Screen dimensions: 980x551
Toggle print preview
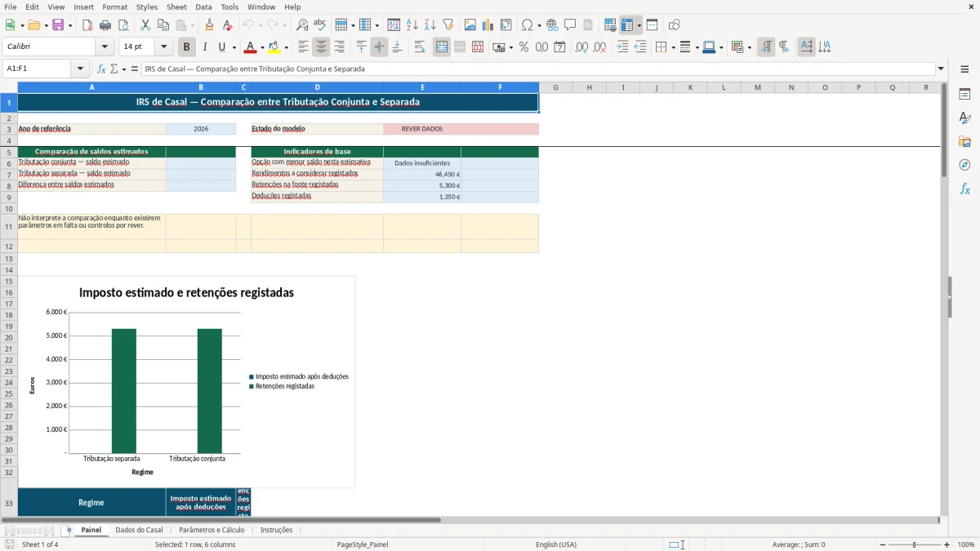[123, 25]
